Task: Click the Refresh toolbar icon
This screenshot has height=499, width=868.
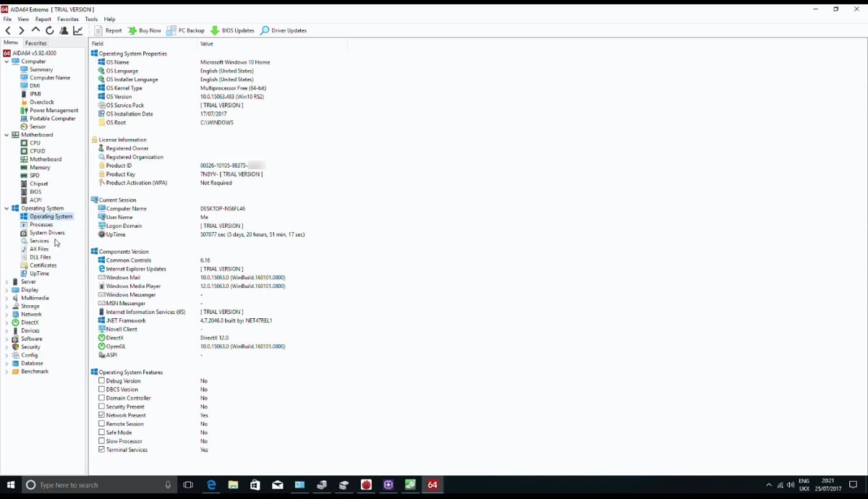Action: click(x=50, y=30)
